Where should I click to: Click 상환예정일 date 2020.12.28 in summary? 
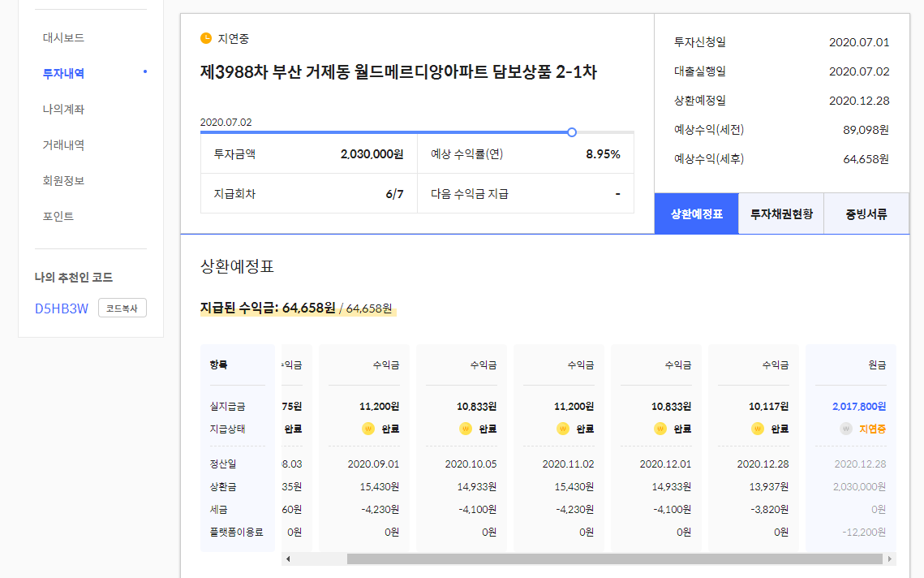click(x=858, y=101)
